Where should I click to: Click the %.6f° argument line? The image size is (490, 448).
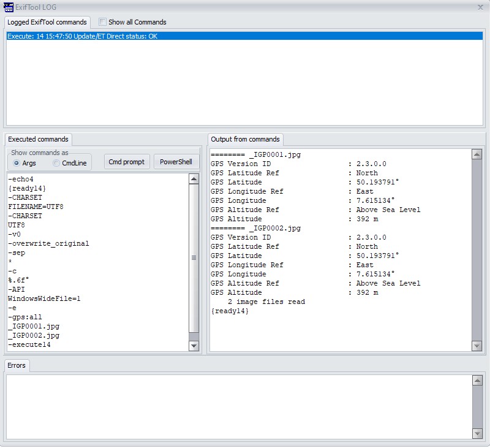click(x=18, y=280)
